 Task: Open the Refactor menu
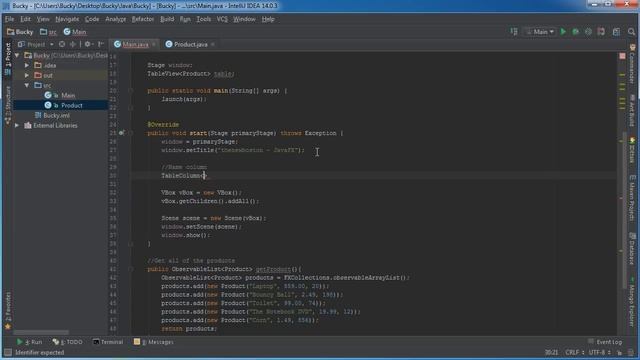click(142, 19)
